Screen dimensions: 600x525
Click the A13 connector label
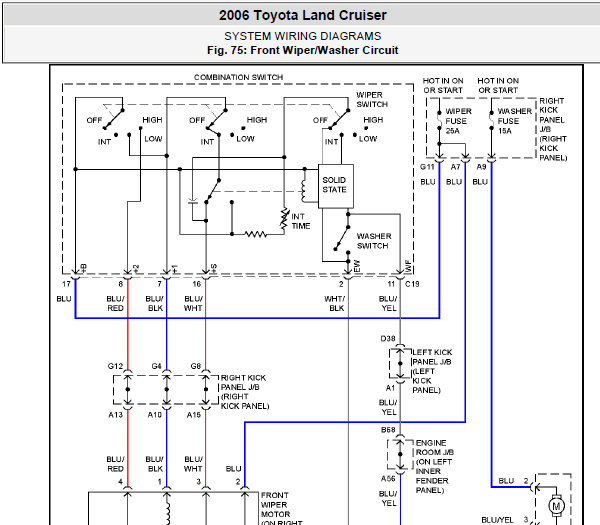pyautogui.click(x=116, y=415)
